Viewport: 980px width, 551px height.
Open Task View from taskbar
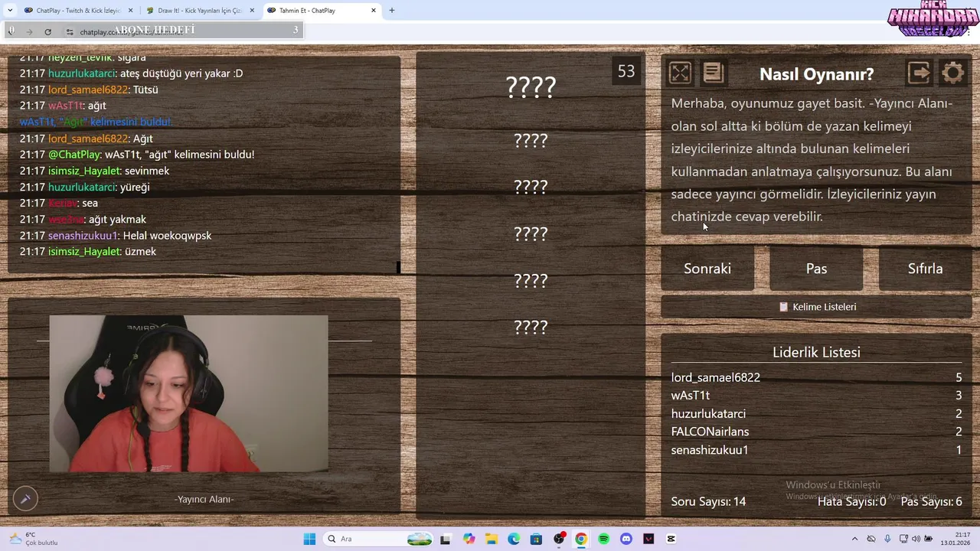446,539
